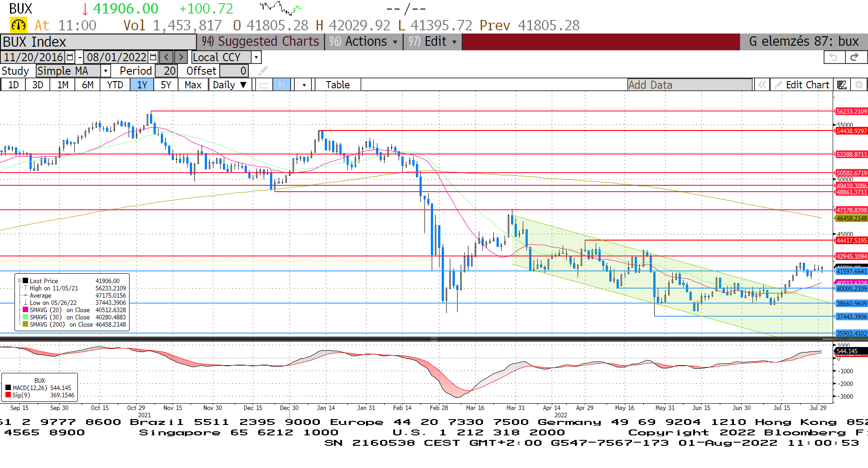Click the start date 11/20/2016 field
Screen dimensions: 868x468
coord(33,57)
